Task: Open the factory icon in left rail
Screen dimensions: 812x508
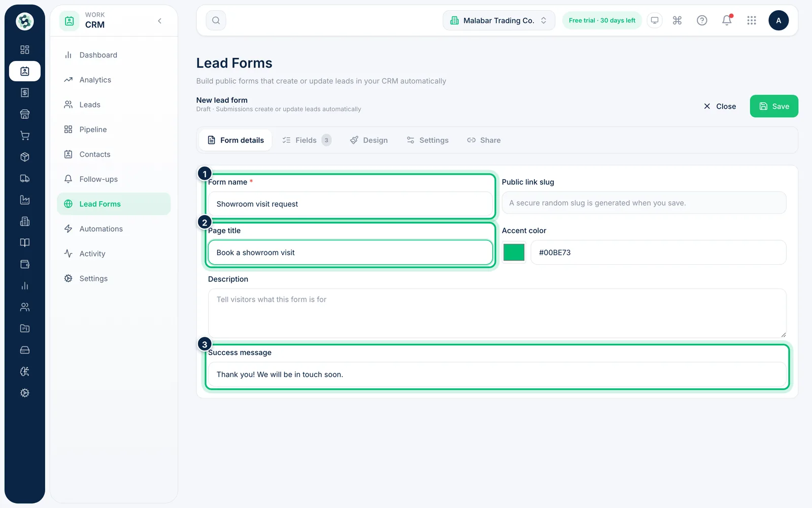Action: tap(24, 200)
